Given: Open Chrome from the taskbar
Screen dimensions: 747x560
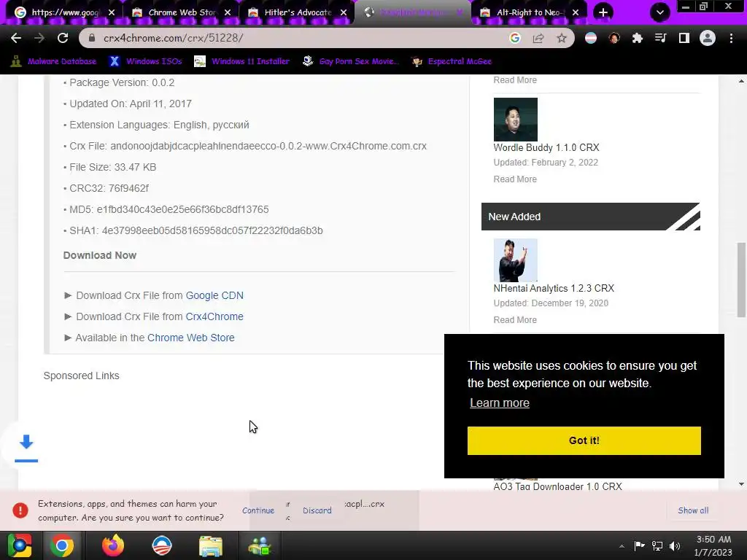Looking at the screenshot, I should coord(62,545).
